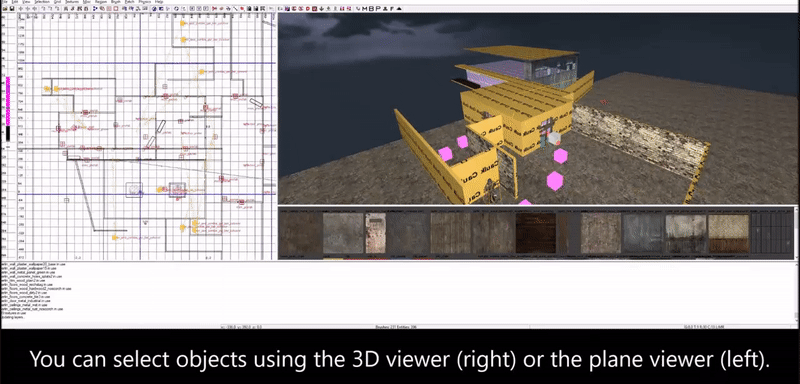Toggle the P letter toolbar button
Viewport: 800px width, 384px height.
(x=377, y=9)
